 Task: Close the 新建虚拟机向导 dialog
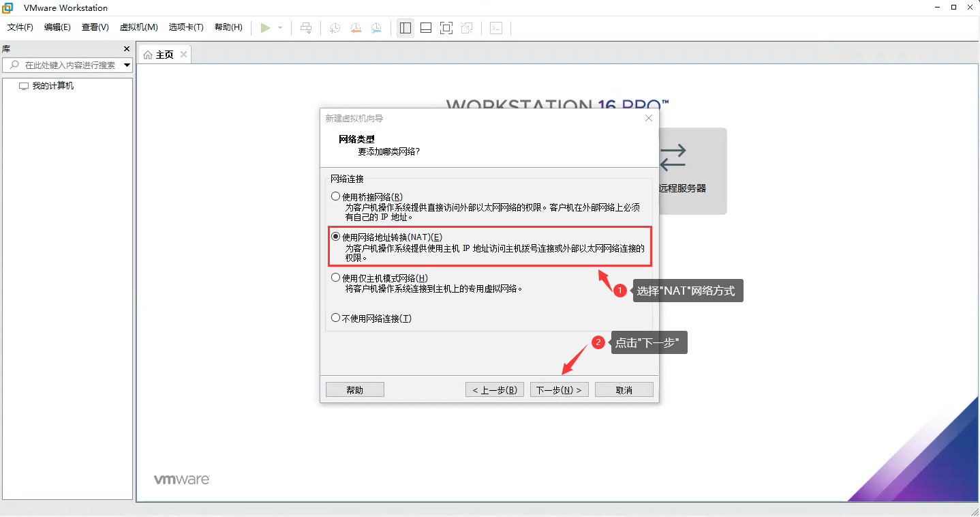(x=649, y=118)
